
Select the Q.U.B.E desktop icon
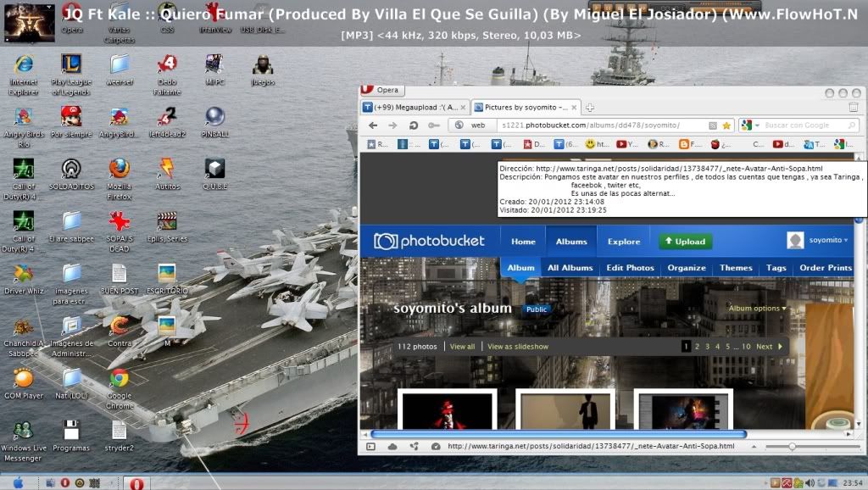tap(214, 174)
